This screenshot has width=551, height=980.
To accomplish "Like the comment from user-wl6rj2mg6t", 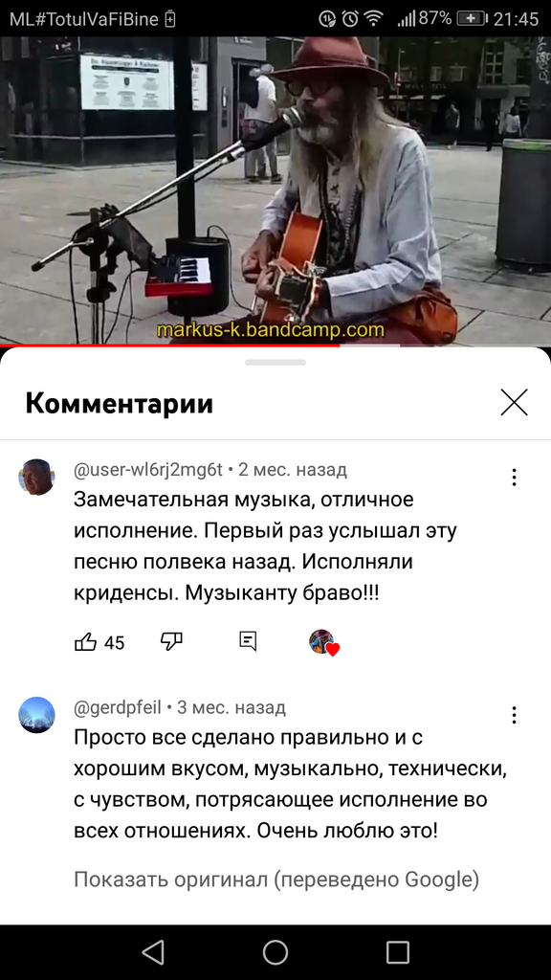I will click(x=85, y=642).
